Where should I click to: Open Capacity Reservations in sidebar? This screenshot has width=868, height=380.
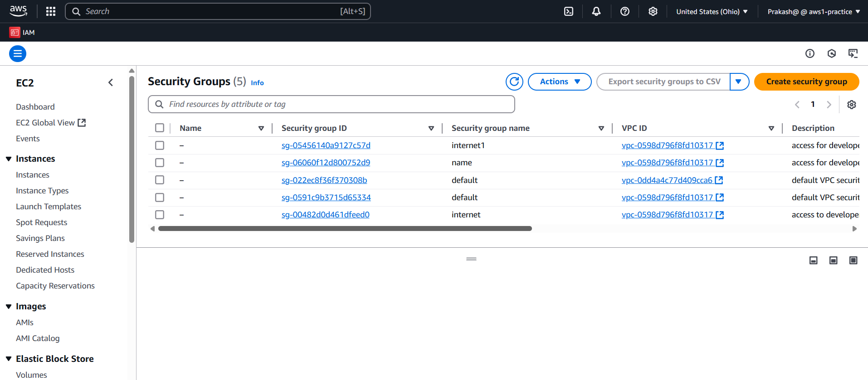(x=55, y=286)
